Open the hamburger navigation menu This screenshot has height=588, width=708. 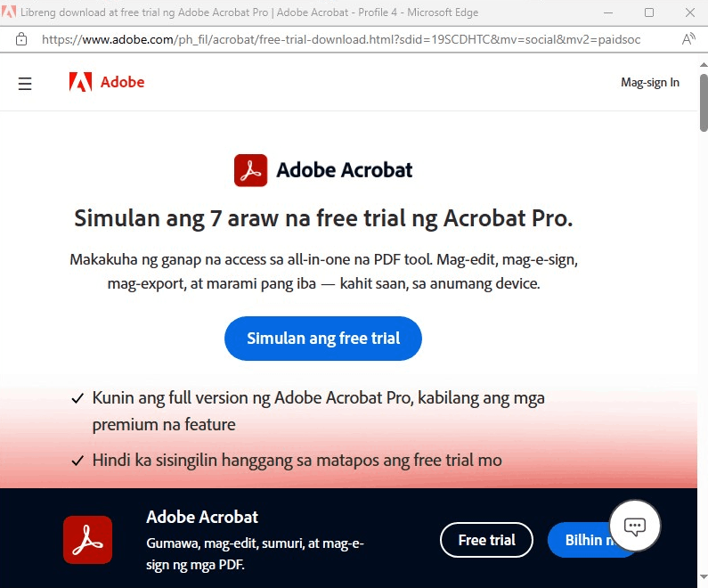click(x=25, y=84)
